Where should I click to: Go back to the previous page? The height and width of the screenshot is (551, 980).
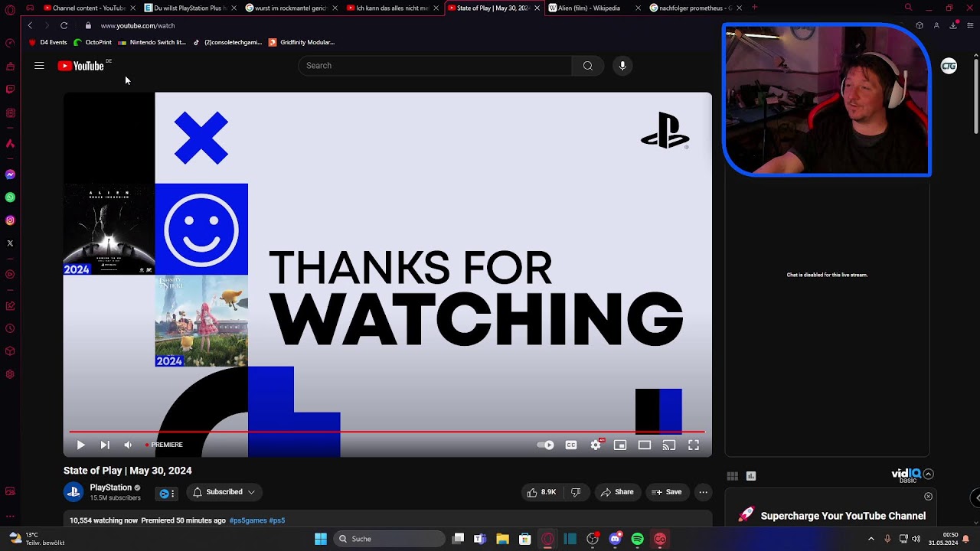(30, 25)
